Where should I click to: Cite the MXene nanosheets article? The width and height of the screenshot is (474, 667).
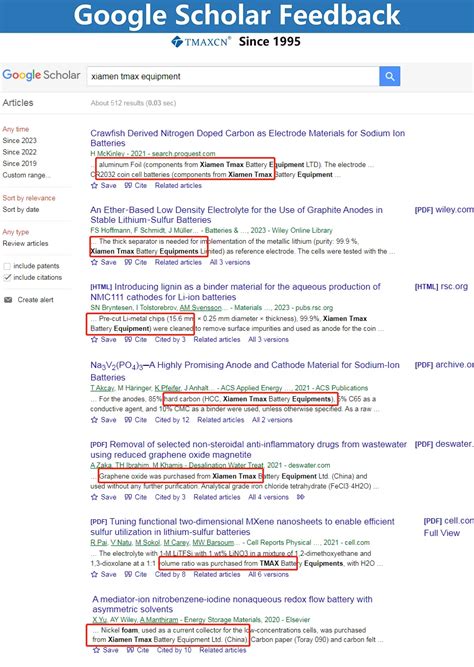(136, 574)
